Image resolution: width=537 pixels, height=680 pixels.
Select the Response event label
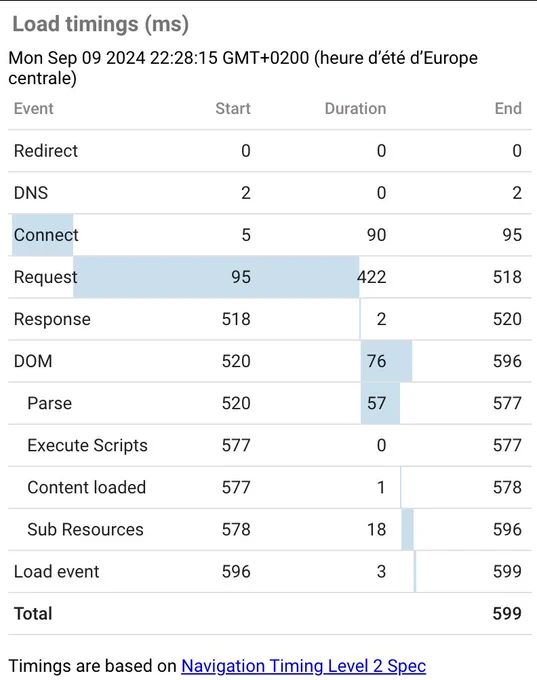click(x=52, y=319)
